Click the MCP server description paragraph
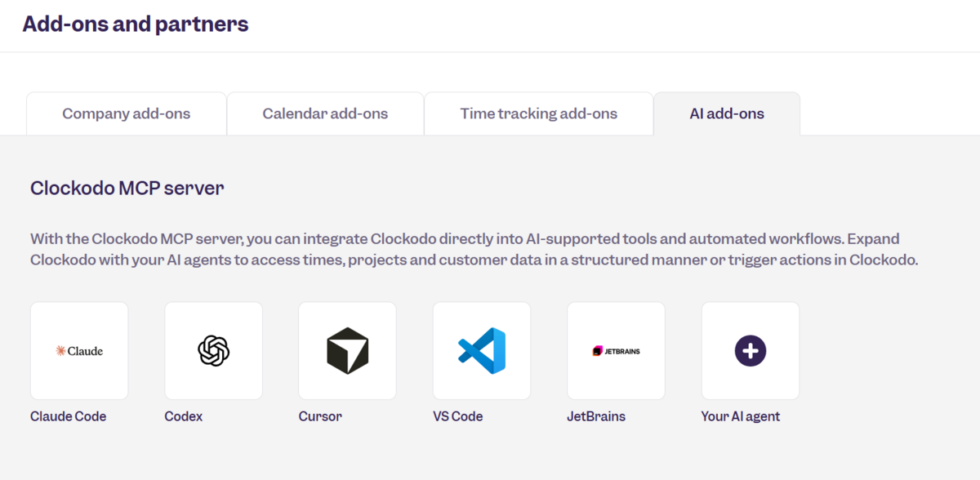Image resolution: width=980 pixels, height=480 pixels. [x=474, y=250]
